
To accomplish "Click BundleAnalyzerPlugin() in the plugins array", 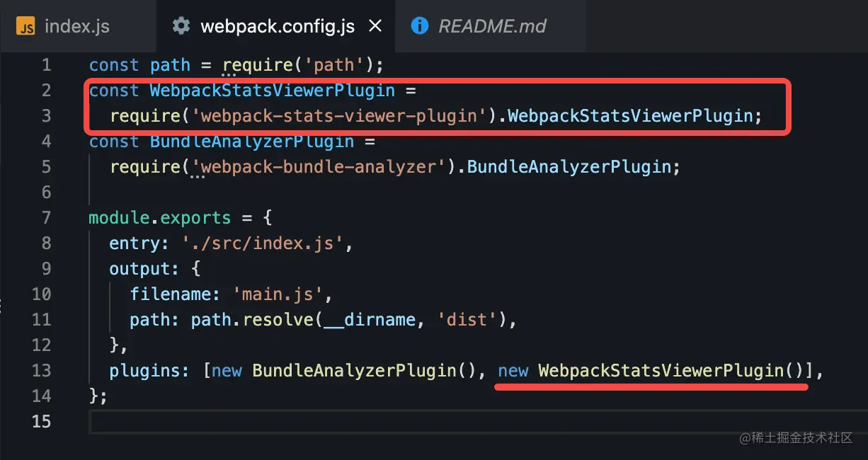I will (365, 371).
